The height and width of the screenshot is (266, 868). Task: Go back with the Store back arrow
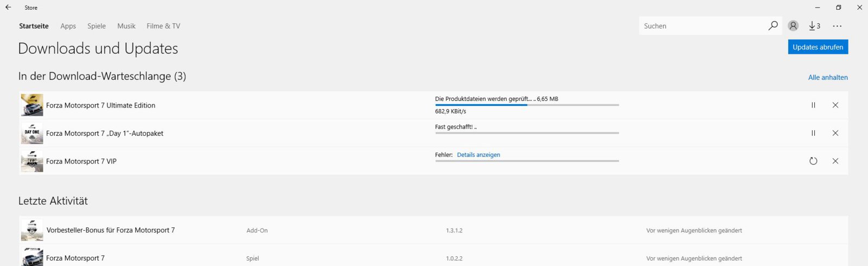(8, 8)
